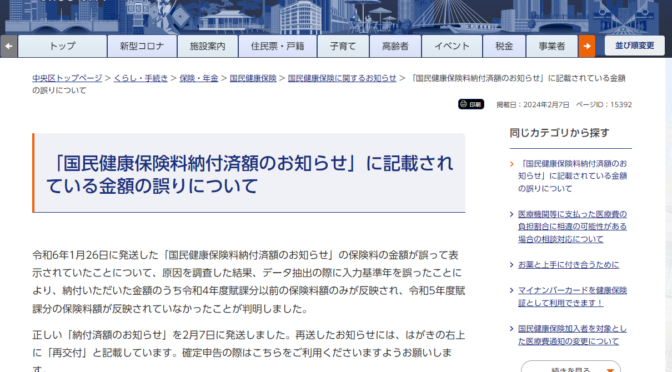Viewport: 672px width, 372px height.
Task: Open the 施設案内 navigation tab
Action: tap(207, 46)
